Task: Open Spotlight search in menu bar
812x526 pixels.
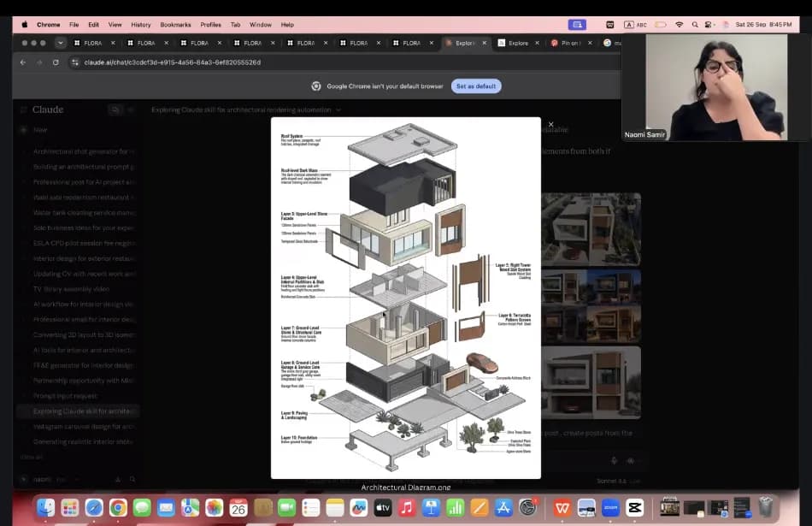Action: tap(695, 24)
